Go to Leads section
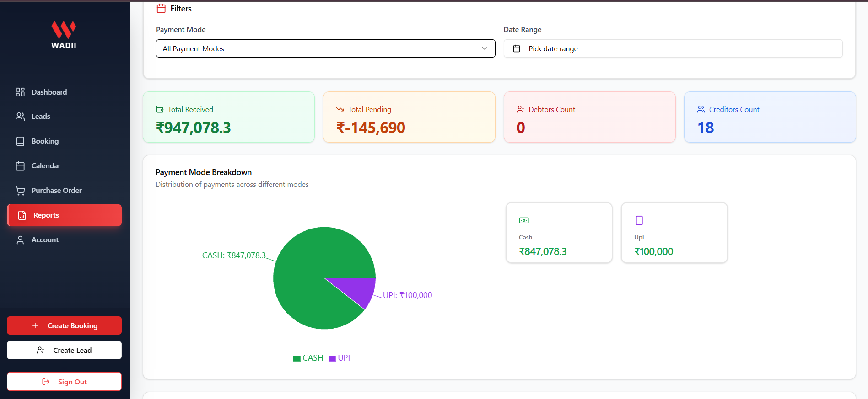 click(64, 117)
